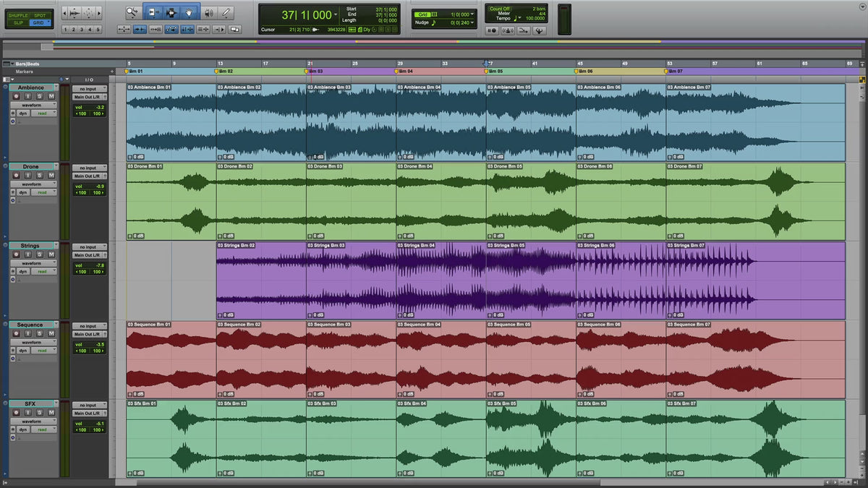The height and width of the screenshot is (488, 868).
Task: Select the Trim tool
Action: coord(153,12)
